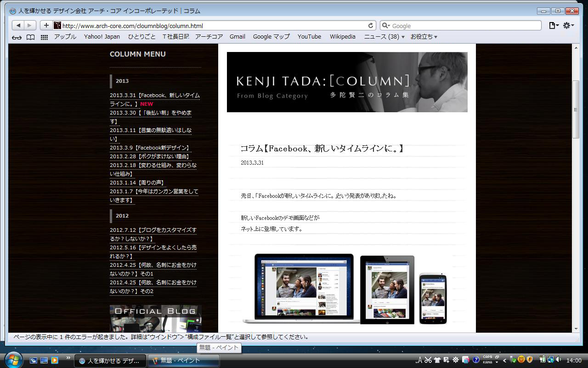Click the yellow shield security tray icon
This screenshot has width=588, height=368.
coord(530,360)
